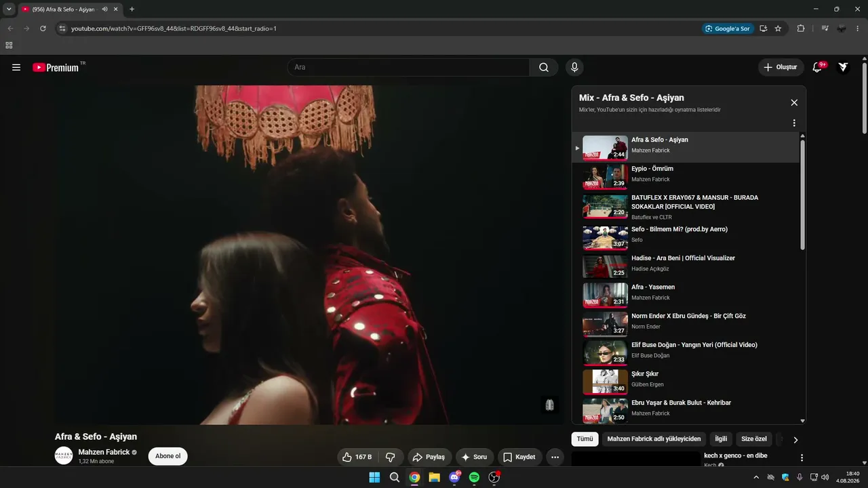This screenshot has height=488, width=868.
Task: Open Chrome extensions puzzle icon
Action: (x=801, y=28)
